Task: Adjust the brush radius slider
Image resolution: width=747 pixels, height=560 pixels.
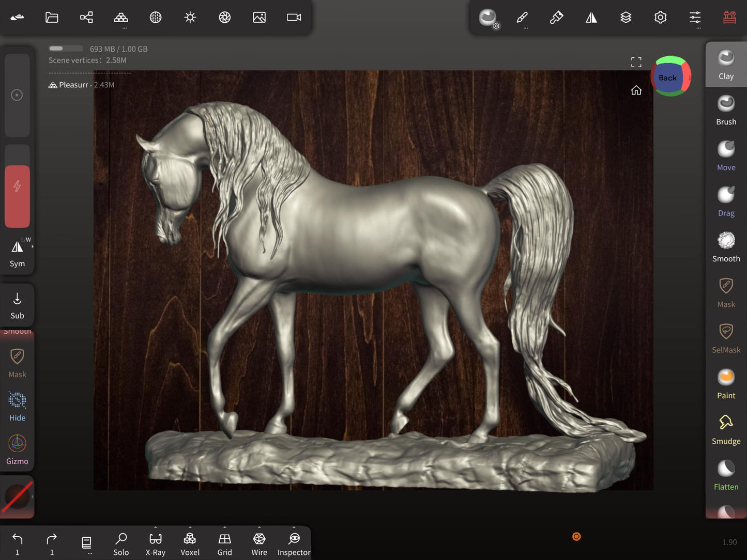Action: (x=17, y=95)
